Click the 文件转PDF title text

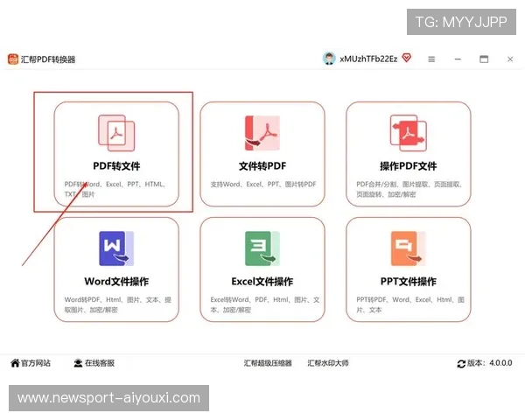(x=262, y=165)
